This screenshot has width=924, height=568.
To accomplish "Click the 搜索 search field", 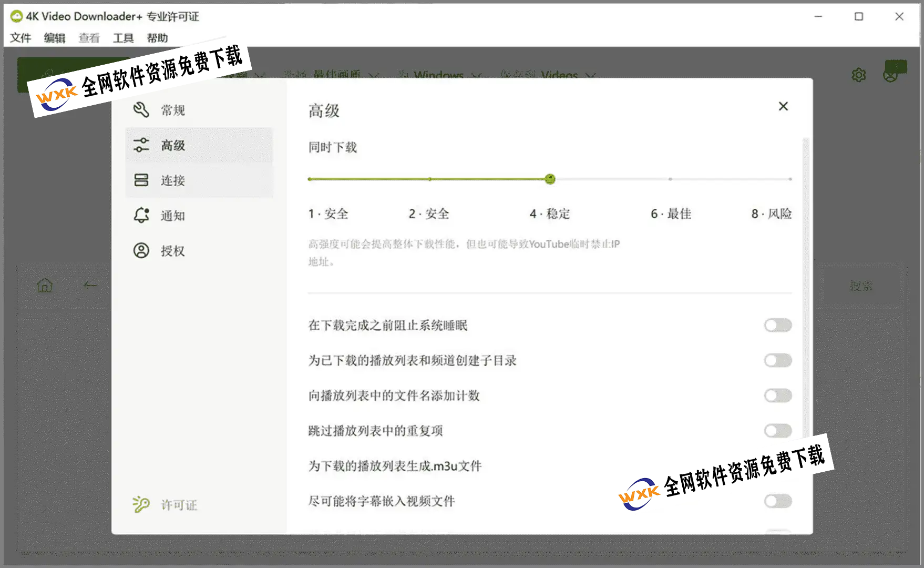I will pos(861,286).
